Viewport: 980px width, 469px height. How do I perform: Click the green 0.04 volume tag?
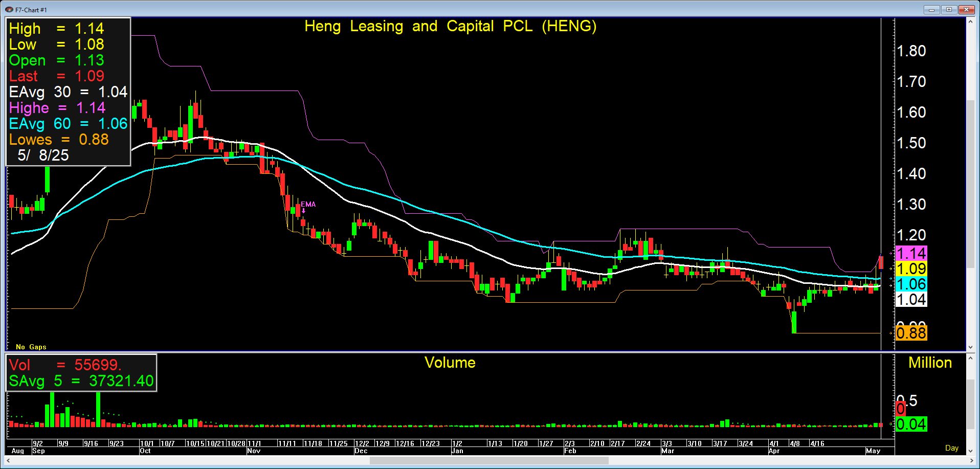pos(911,424)
